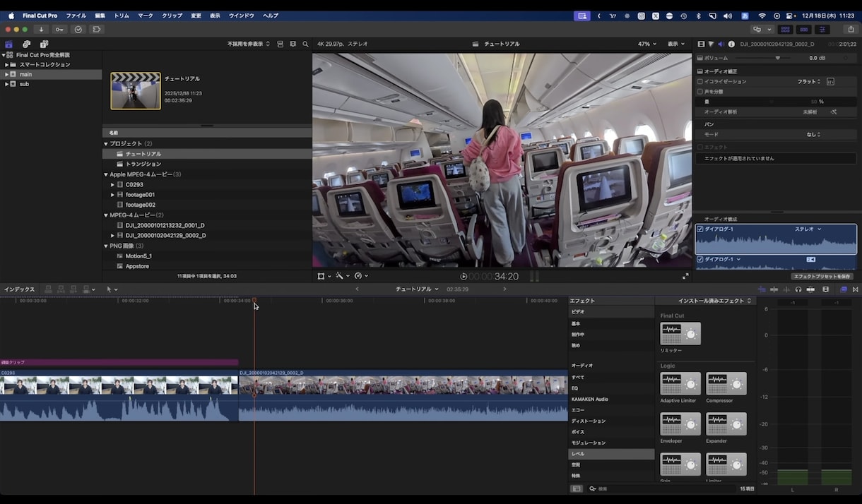The width and height of the screenshot is (862, 504).
Task: Toggle the timeline panel toolbar button
Action: [804, 30]
